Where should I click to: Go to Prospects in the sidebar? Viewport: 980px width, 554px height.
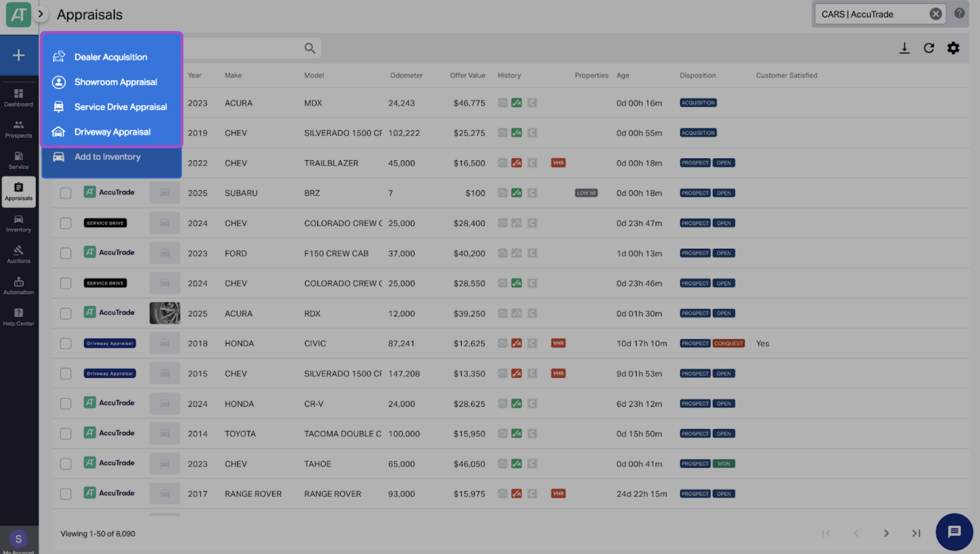[x=18, y=129]
